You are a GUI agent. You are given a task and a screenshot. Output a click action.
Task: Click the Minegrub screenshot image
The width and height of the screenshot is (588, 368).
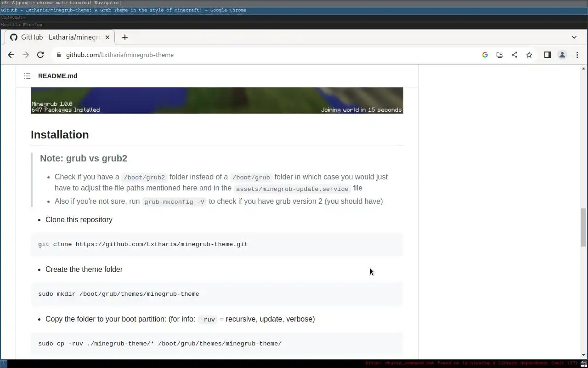click(217, 100)
